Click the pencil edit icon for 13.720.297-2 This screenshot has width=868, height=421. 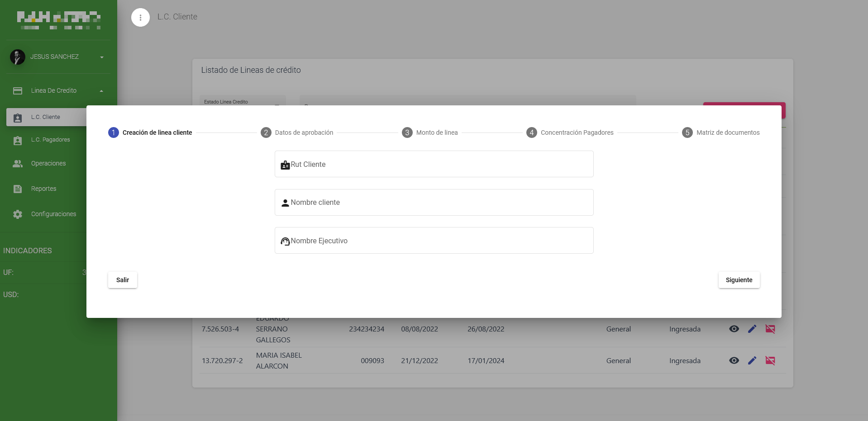coord(752,360)
